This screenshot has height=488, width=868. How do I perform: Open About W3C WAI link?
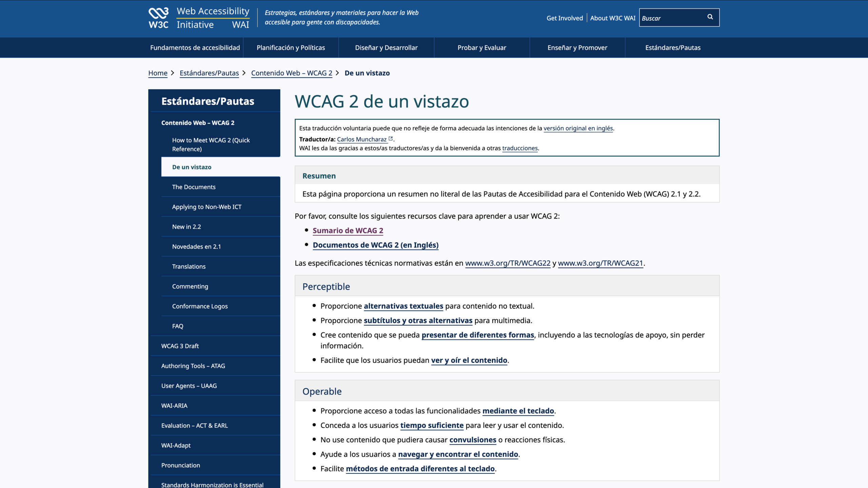pos(613,18)
